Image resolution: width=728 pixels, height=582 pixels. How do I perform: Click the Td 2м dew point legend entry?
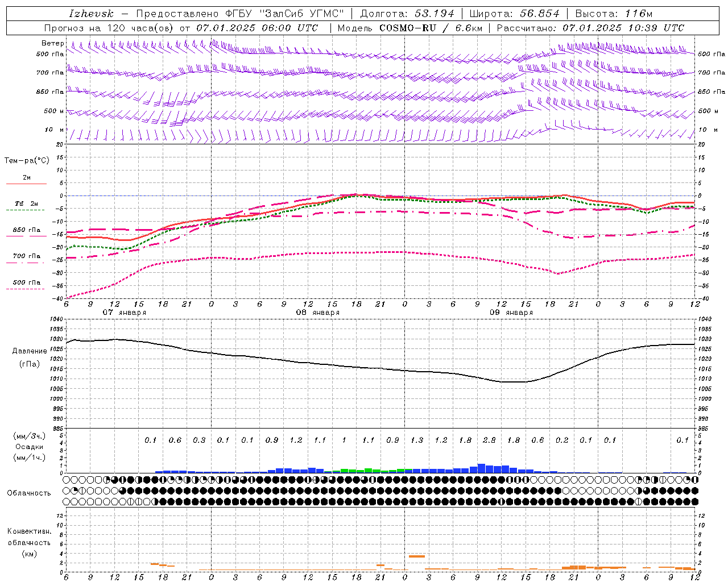pos(27,203)
